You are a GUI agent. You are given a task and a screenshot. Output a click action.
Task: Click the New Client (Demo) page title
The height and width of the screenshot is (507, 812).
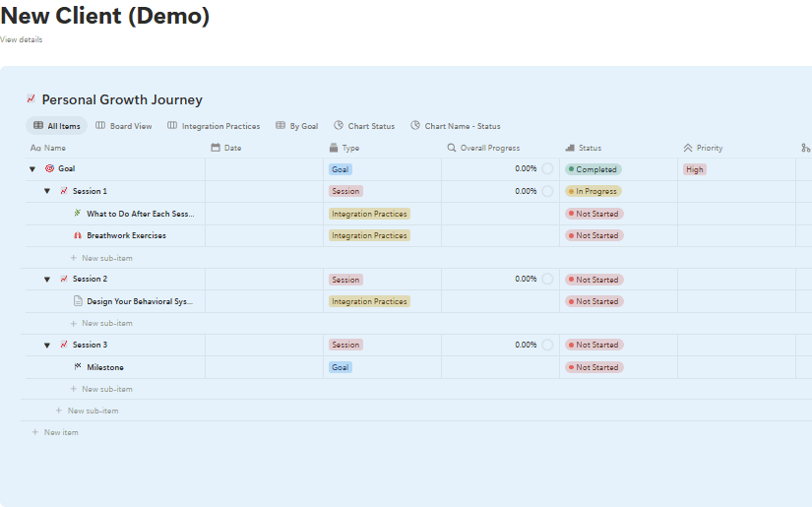(x=105, y=16)
